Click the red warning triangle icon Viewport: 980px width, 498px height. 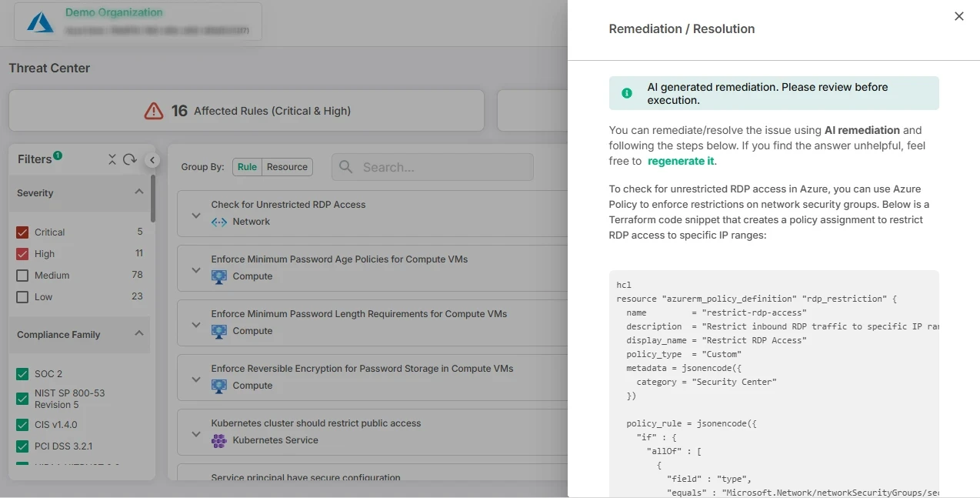pos(154,111)
